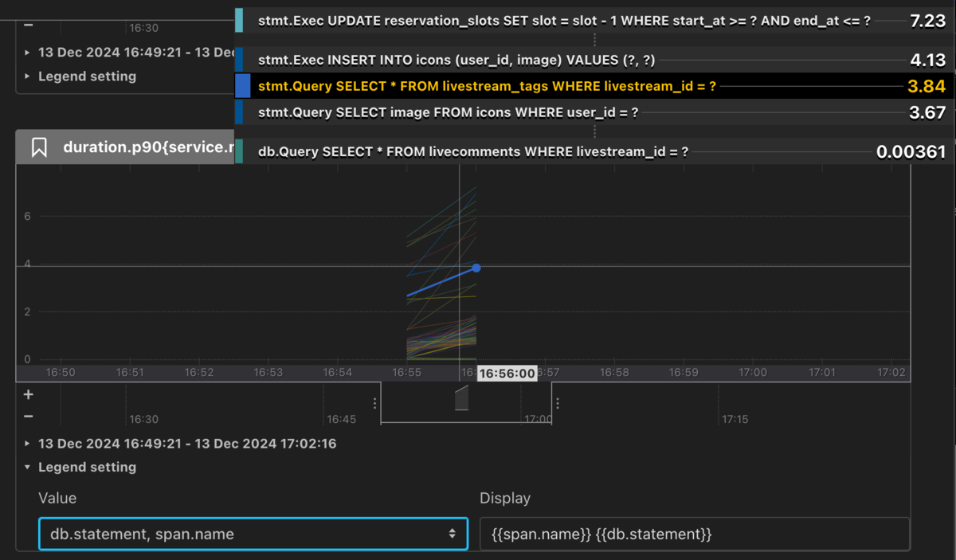Select SELECT image FROM icons statement

(x=448, y=112)
